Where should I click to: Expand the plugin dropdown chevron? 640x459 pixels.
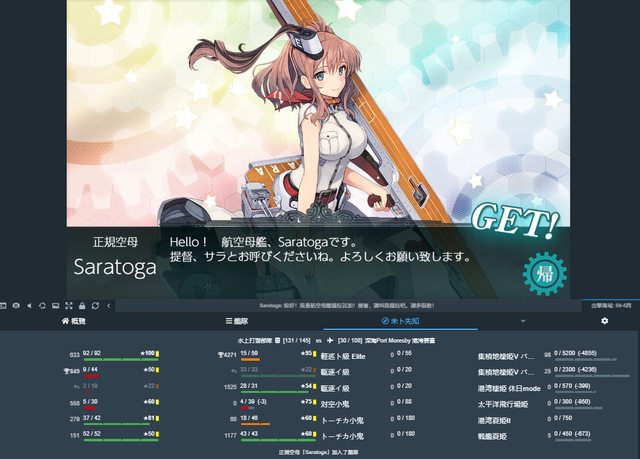point(523,321)
